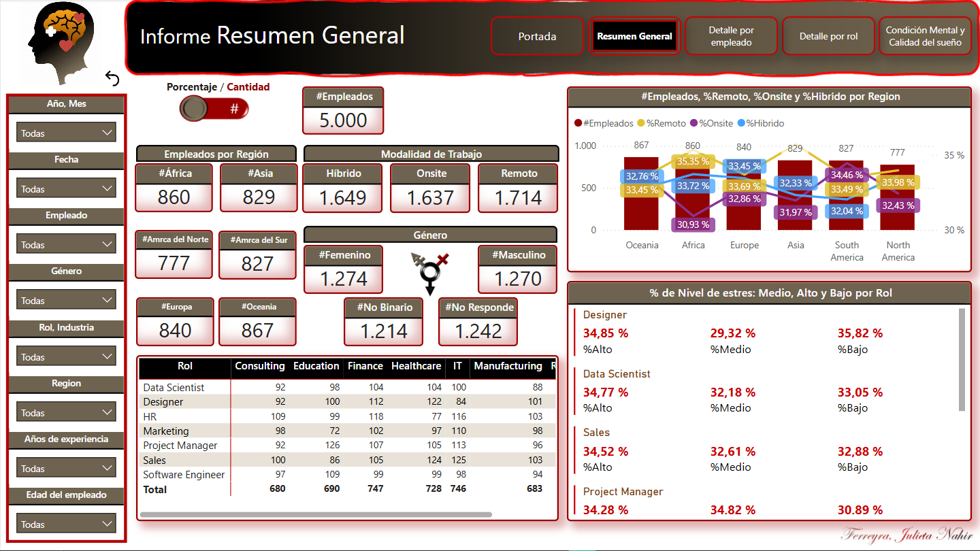Click the #Oceania 867 card
Viewport: 980px width, 551px height.
[x=258, y=322]
